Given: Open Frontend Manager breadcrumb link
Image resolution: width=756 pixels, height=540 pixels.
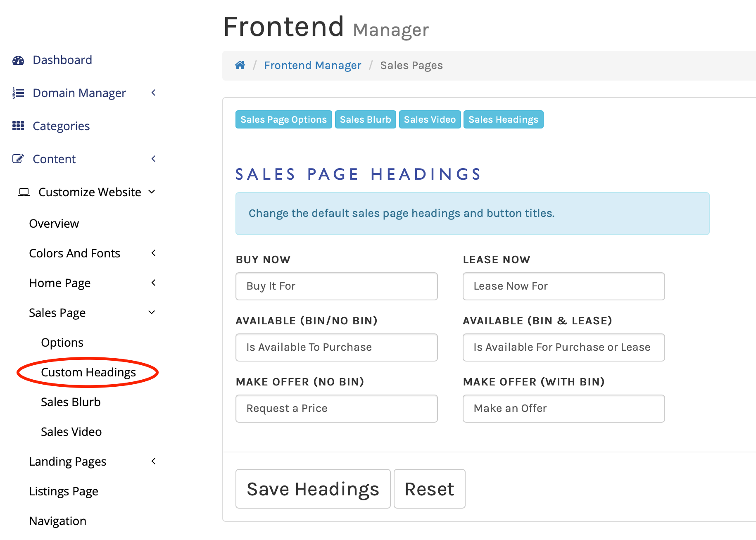Looking at the screenshot, I should coord(312,65).
